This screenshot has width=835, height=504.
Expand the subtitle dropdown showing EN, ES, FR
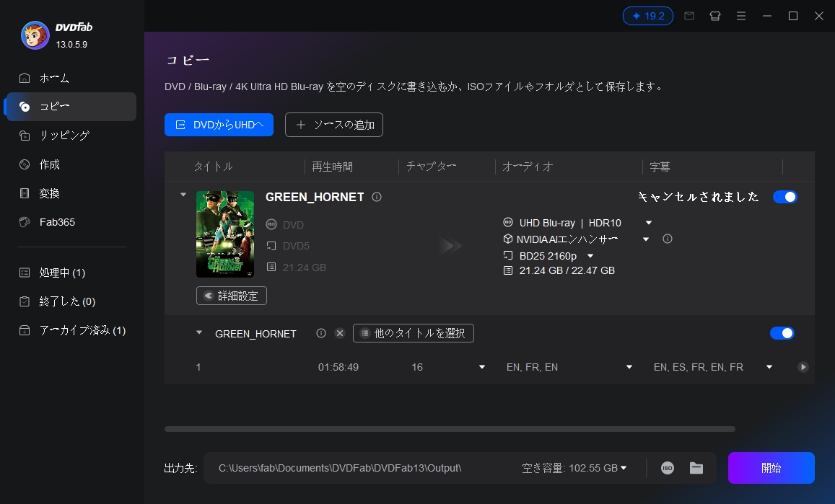[x=769, y=367]
